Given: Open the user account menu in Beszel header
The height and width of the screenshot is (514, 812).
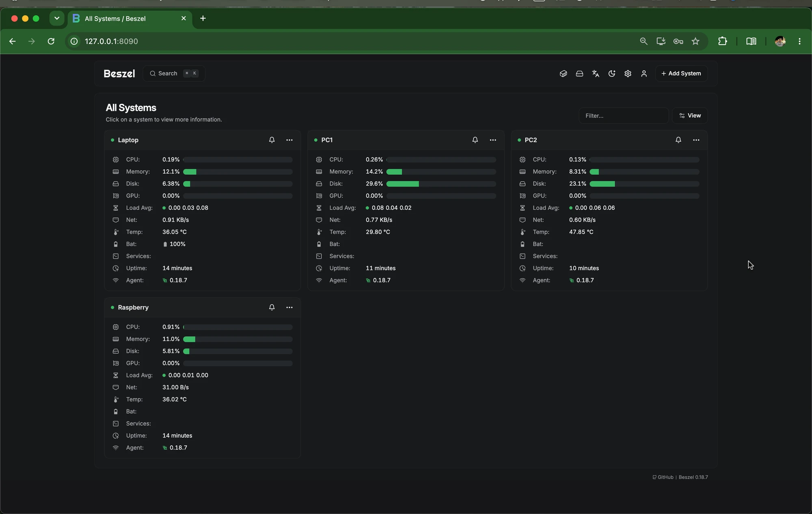Looking at the screenshot, I should point(644,73).
